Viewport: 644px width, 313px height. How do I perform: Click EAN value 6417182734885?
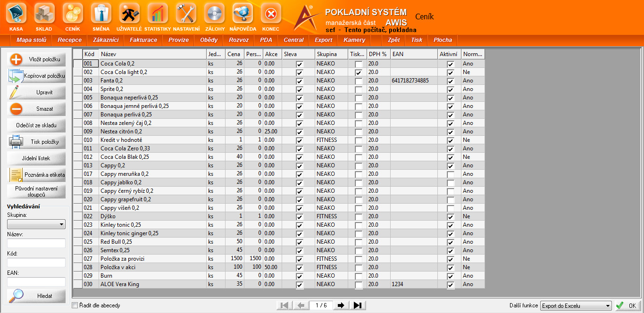(x=410, y=81)
